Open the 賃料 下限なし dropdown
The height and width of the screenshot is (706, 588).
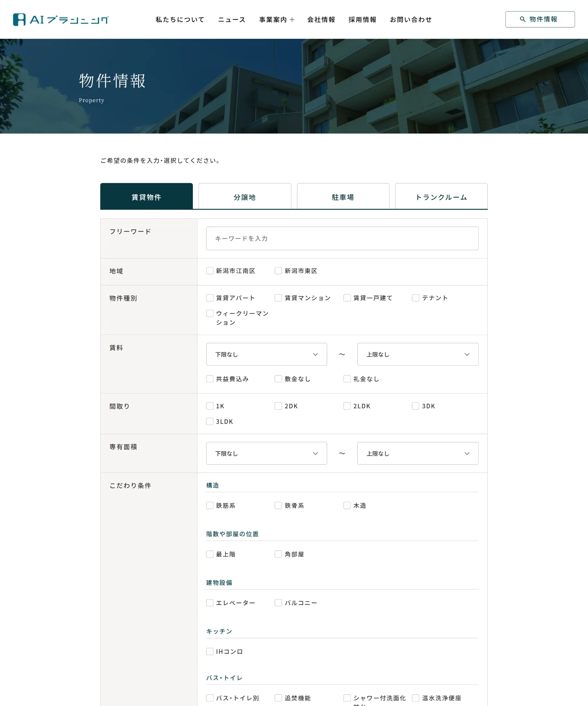pos(266,354)
